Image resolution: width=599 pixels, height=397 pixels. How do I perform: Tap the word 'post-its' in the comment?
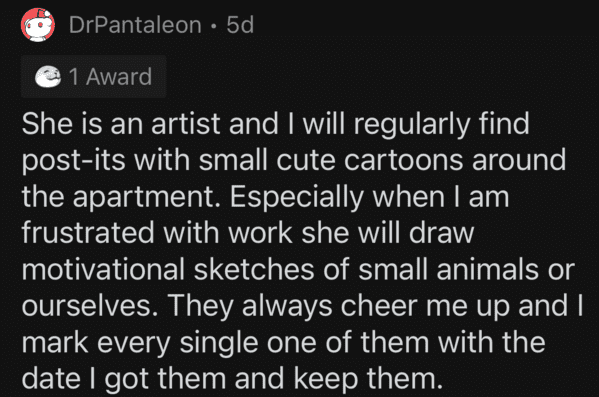click(x=73, y=160)
